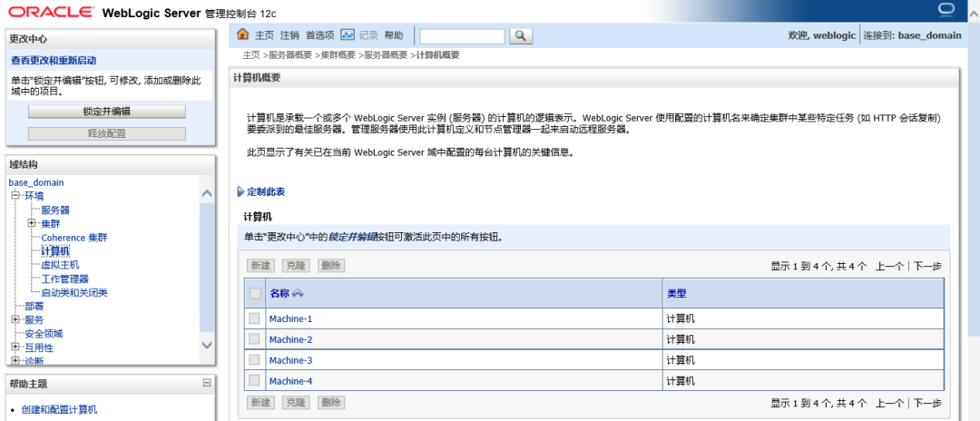The image size is (980, 421).
Task: Expand the 集群 tree node
Action: 32,223
